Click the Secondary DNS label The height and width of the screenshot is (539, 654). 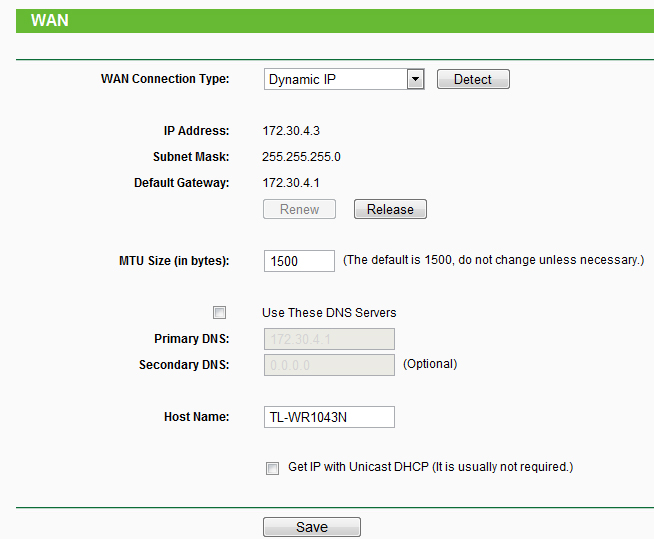(x=184, y=365)
